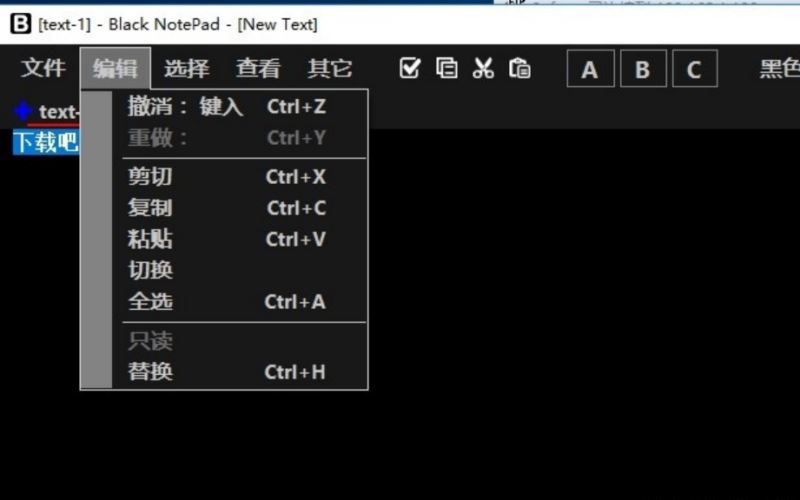Click the 黑色 label in toolbar
The image size is (800, 500).
pyautogui.click(x=780, y=68)
